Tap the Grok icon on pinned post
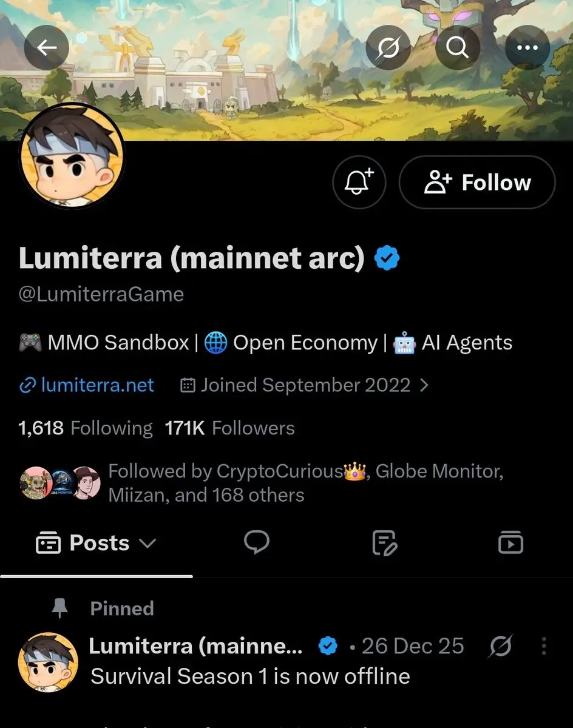Screen dimensions: 573x728 pos(501,646)
